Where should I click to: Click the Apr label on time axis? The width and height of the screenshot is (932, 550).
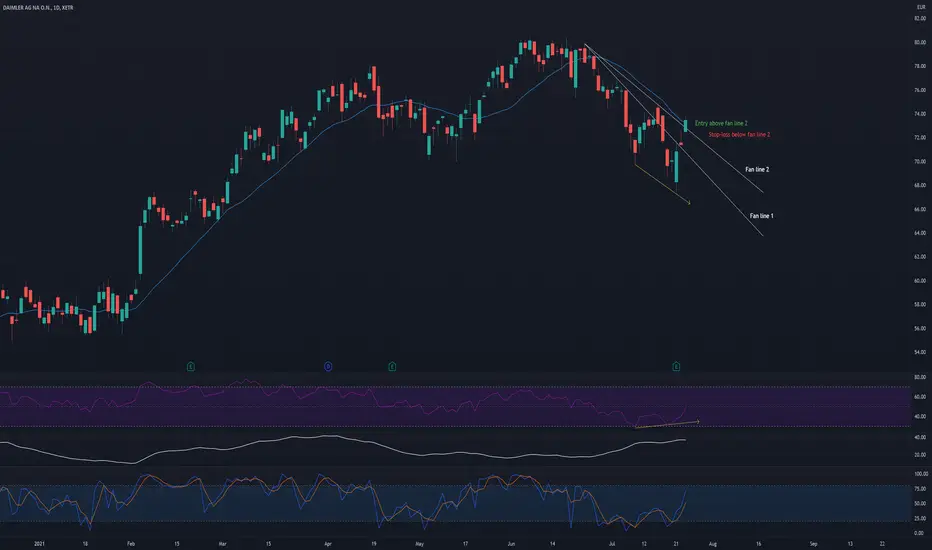(328, 543)
